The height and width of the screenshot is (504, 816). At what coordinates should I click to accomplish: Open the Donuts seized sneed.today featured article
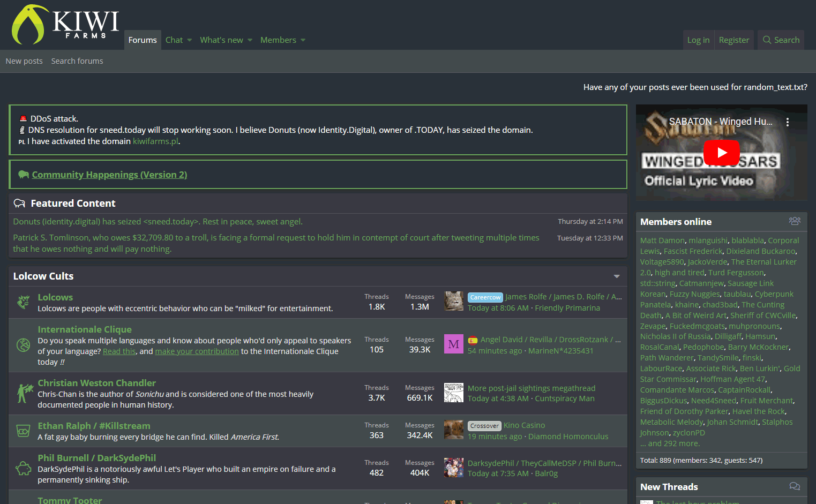pos(158,222)
